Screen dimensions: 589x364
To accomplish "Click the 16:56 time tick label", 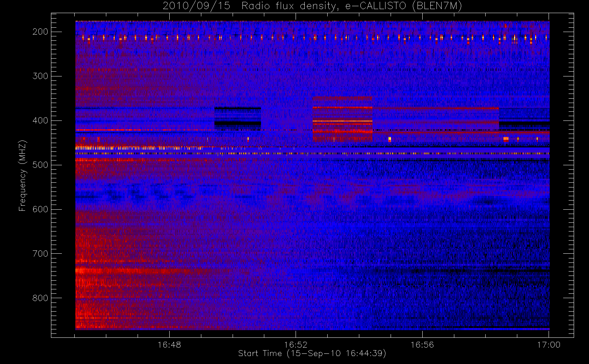I will pos(422,345).
